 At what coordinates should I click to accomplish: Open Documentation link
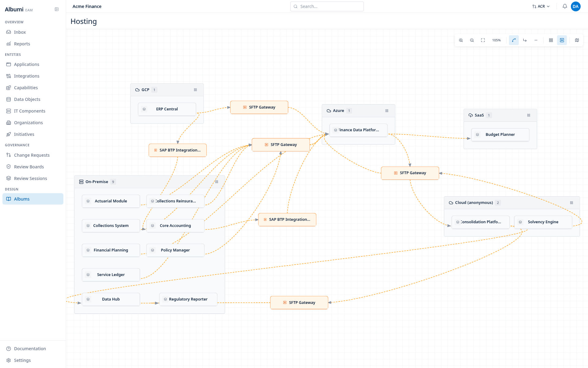click(33, 349)
